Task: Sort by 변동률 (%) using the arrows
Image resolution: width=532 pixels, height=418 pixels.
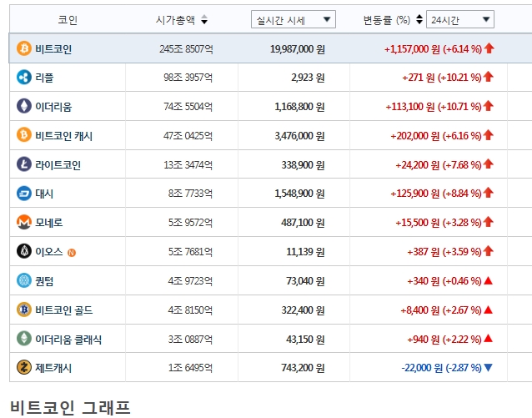Action: tap(419, 20)
